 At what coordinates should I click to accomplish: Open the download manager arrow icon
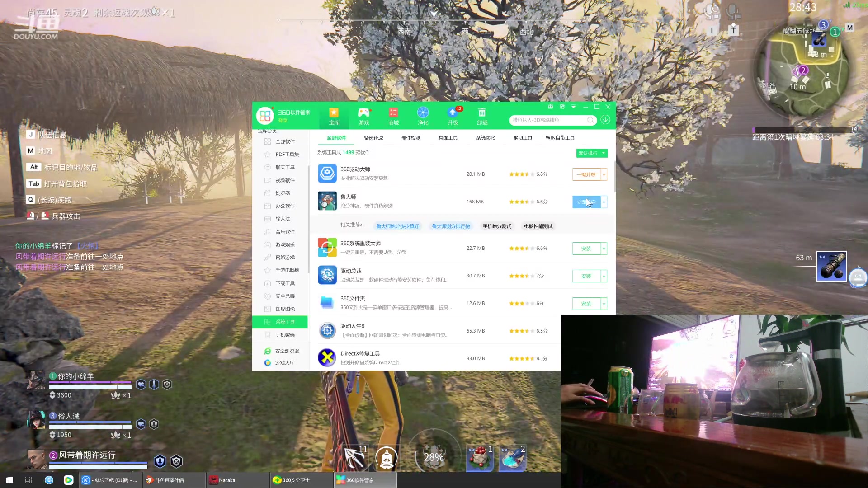click(x=605, y=119)
